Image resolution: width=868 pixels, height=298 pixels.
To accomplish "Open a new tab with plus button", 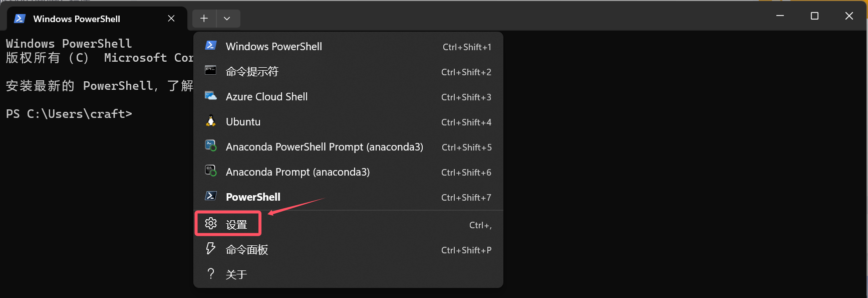I will 204,19.
